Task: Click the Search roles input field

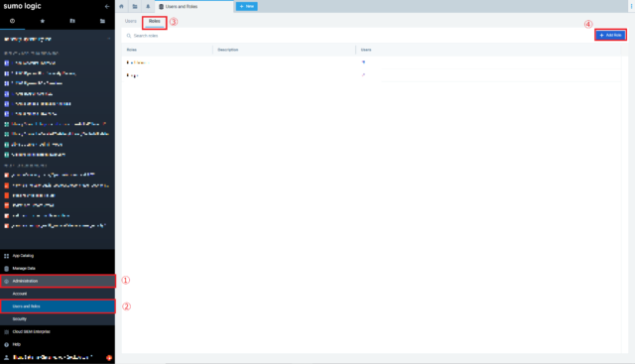Action: [x=356, y=36]
